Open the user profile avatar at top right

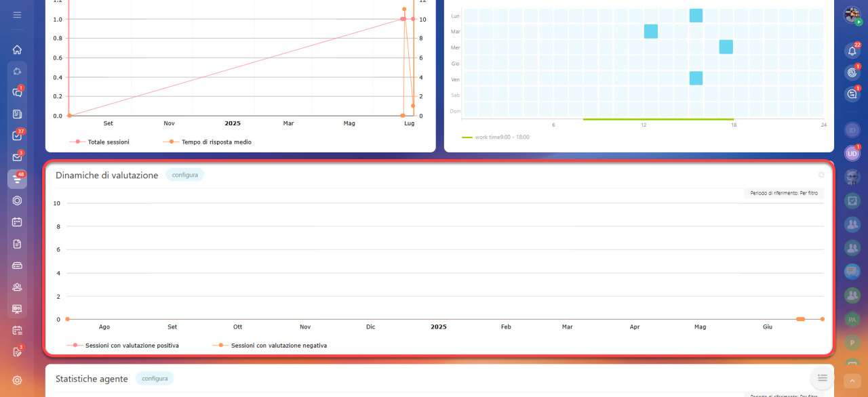tap(852, 16)
